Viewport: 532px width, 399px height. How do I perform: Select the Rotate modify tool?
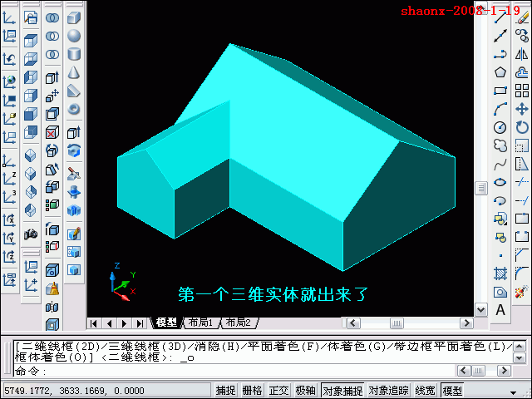pos(522,127)
